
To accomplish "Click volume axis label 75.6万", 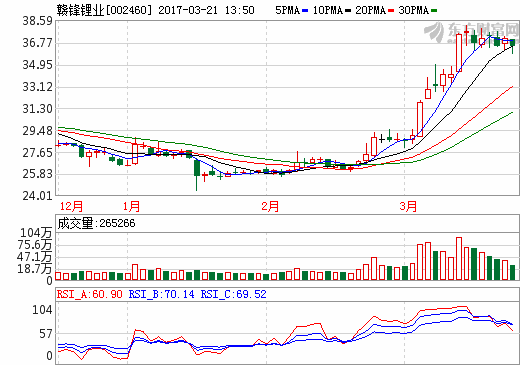I will 35,245.
